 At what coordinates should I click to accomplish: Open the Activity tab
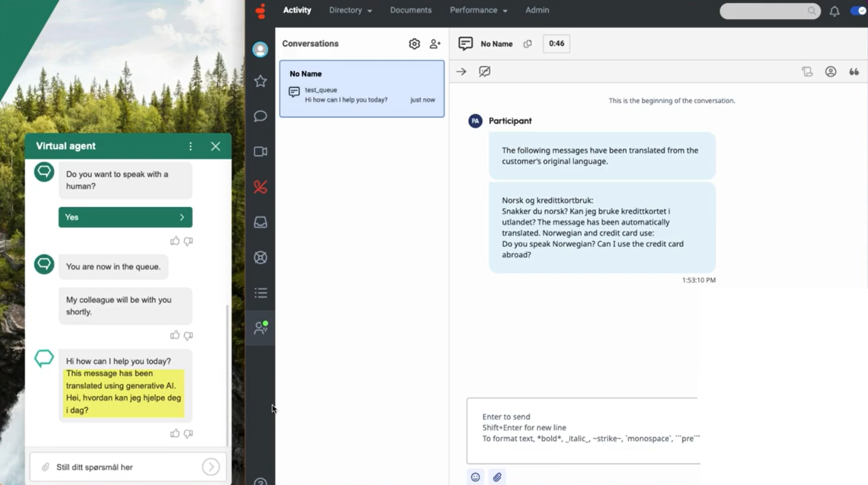[x=297, y=10]
